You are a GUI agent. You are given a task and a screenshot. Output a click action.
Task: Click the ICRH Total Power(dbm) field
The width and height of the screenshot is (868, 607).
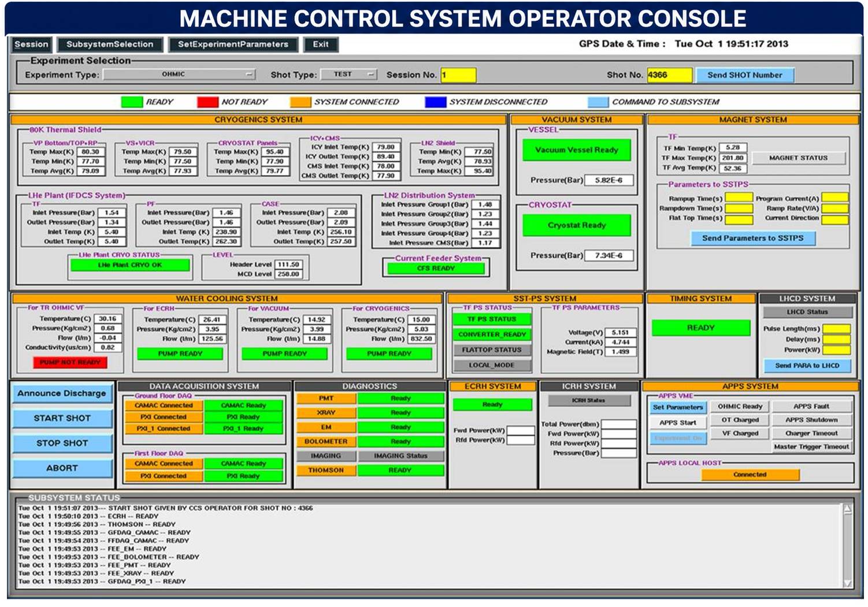click(x=618, y=424)
